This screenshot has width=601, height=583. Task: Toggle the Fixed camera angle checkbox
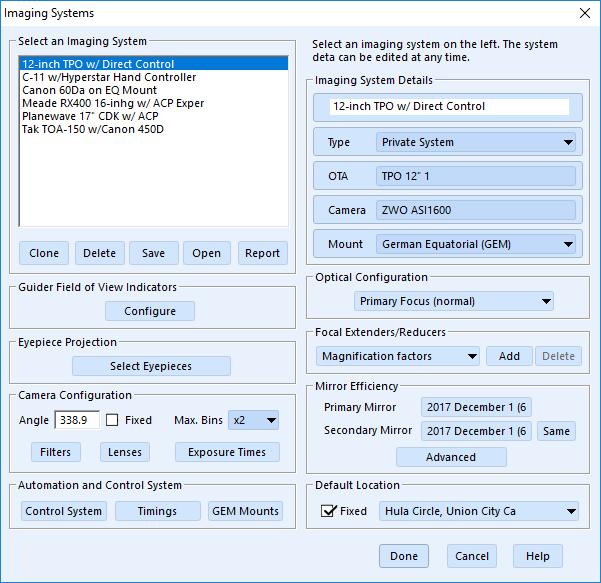[112, 420]
